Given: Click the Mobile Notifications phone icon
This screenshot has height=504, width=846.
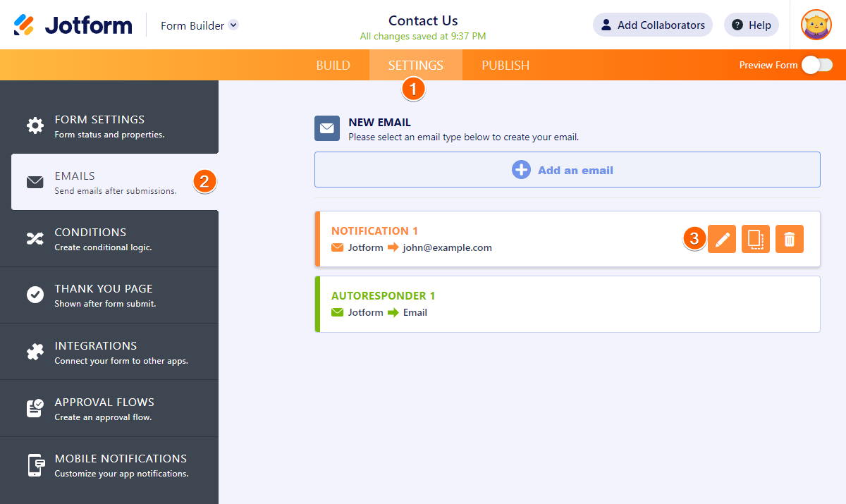Looking at the screenshot, I should (x=35, y=465).
